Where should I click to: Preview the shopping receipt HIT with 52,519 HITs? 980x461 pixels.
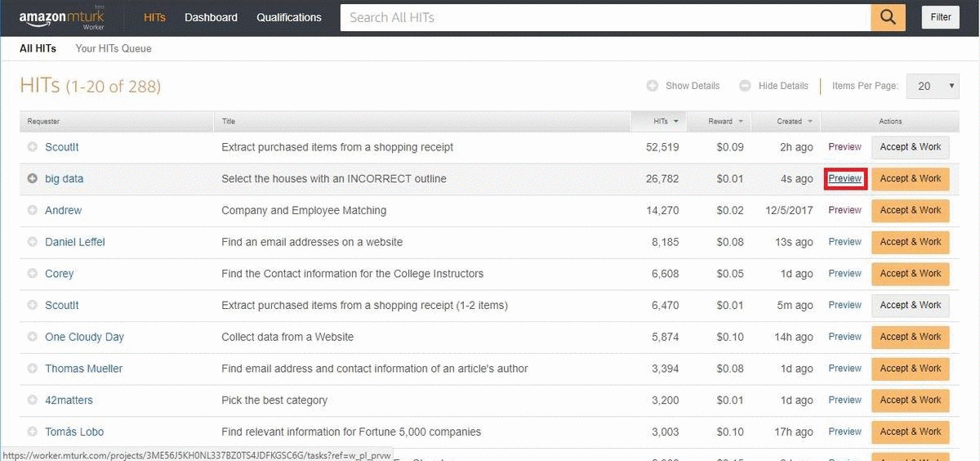(844, 147)
